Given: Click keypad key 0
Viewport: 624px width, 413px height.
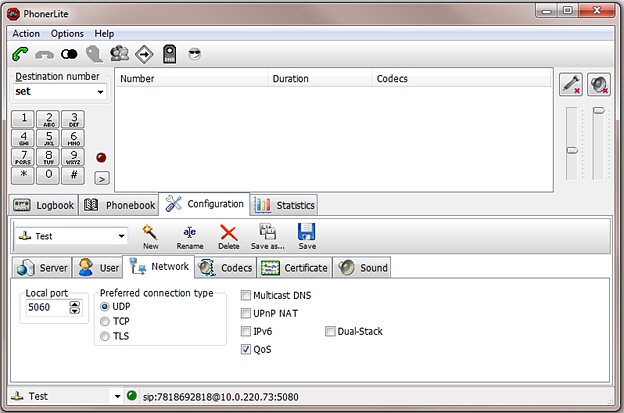Looking at the screenshot, I should [48, 175].
